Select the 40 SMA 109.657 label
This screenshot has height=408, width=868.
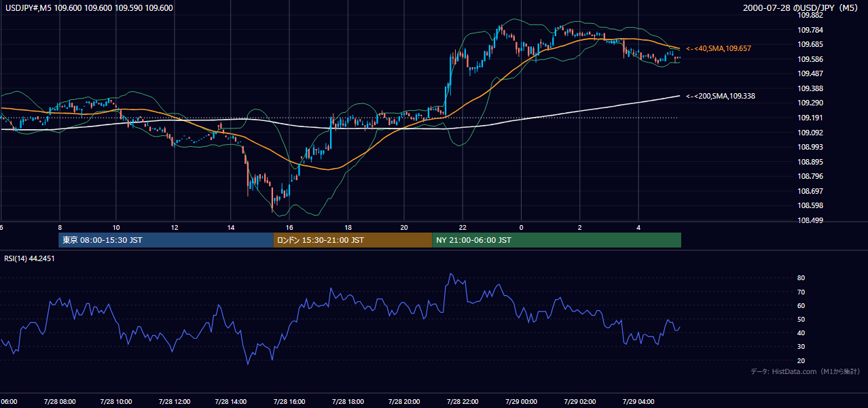coord(719,49)
